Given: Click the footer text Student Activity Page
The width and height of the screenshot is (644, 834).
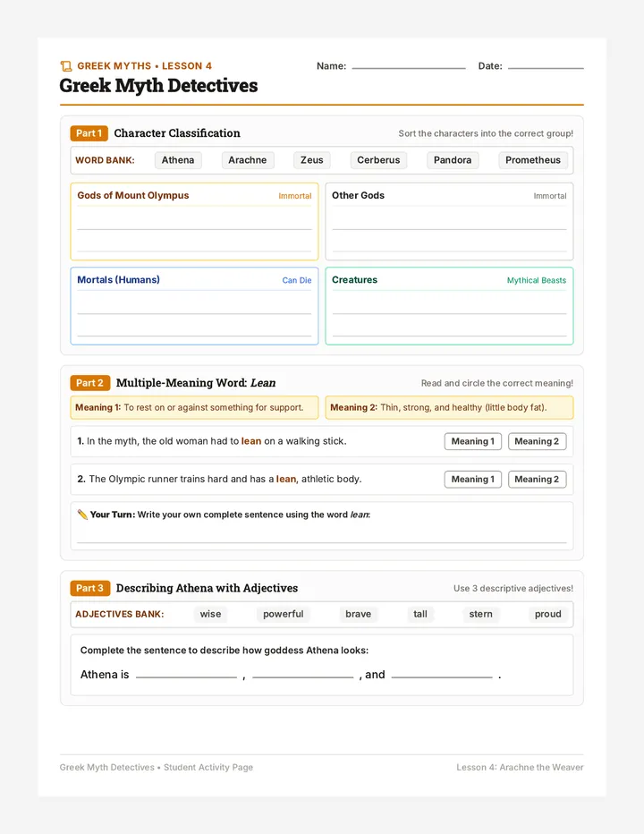Looking at the screenshot, I should (x=208, y=768).
